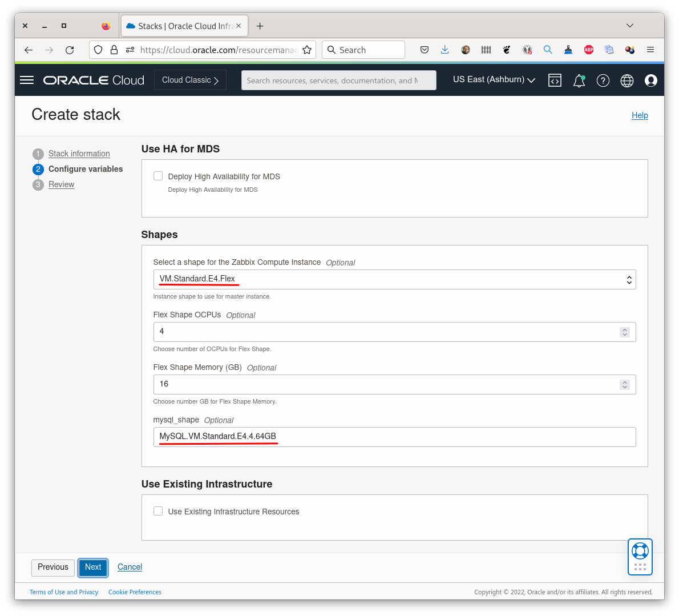Click the Next button
This screenshot has height=616, width=679.
92,567
